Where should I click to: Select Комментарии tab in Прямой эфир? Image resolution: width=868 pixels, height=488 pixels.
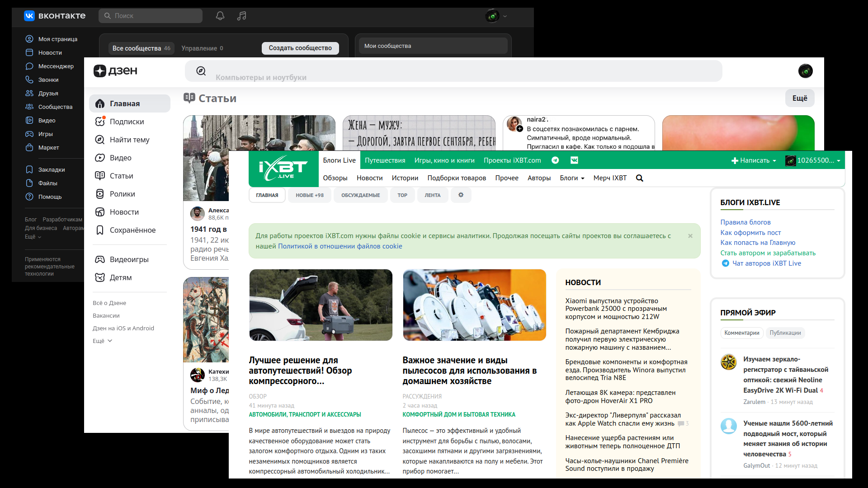coord(742,333)
